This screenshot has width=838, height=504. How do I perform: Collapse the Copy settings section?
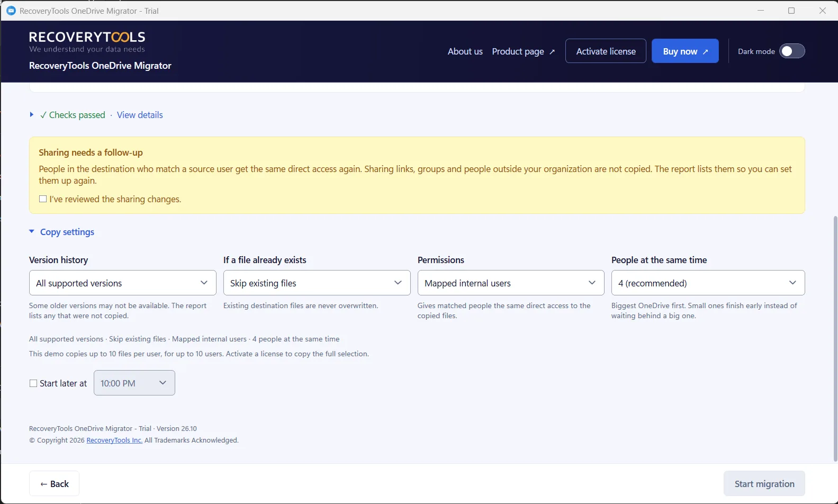(62, 232)
